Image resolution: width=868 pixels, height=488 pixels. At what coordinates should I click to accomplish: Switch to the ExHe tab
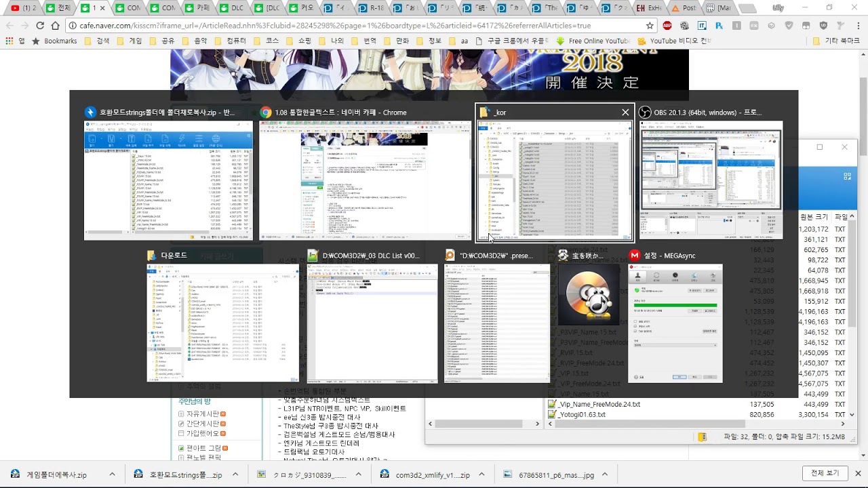click(650, 8)
